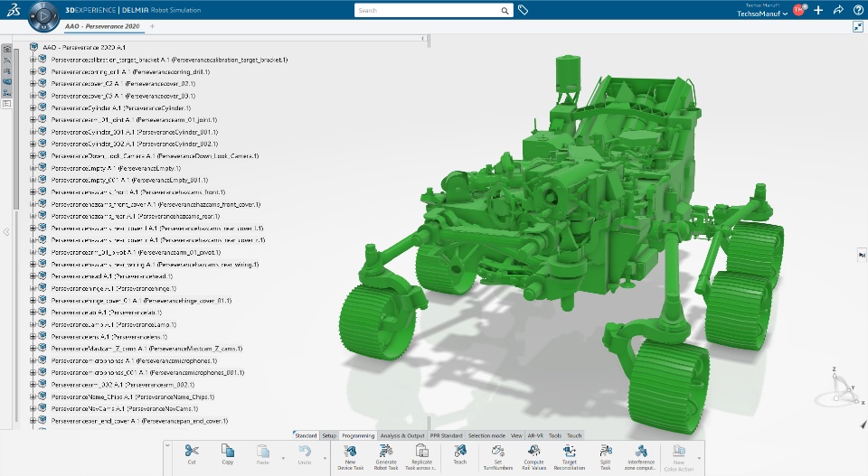Click the robot device icon in left sidebar

(x=7, y=82)
